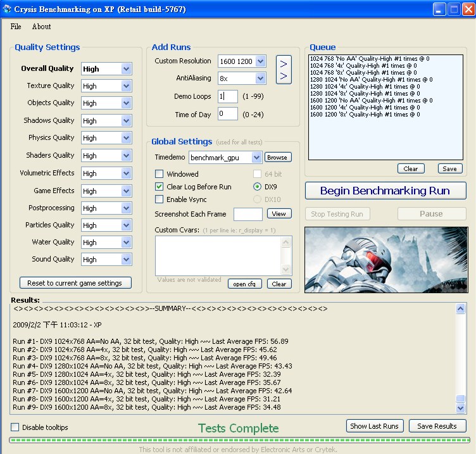Click the green test progress bar
The image size is (476, 454).
tap(239, 440)
